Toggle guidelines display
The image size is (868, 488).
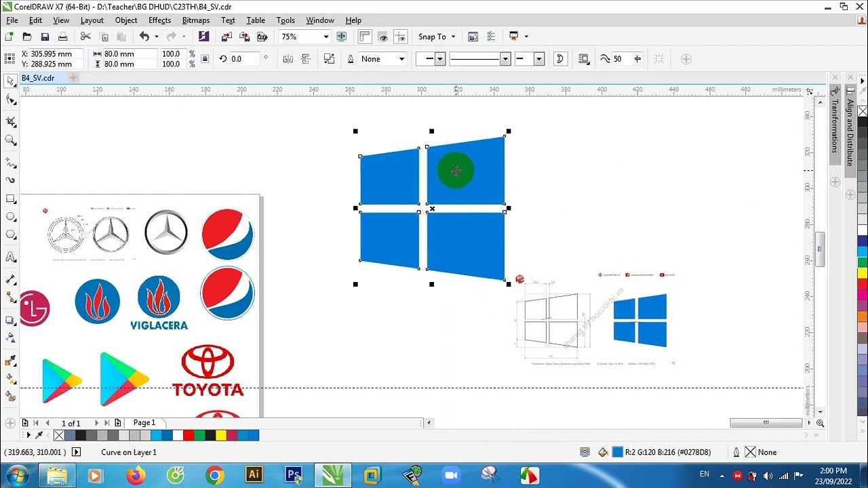[401, 37]
